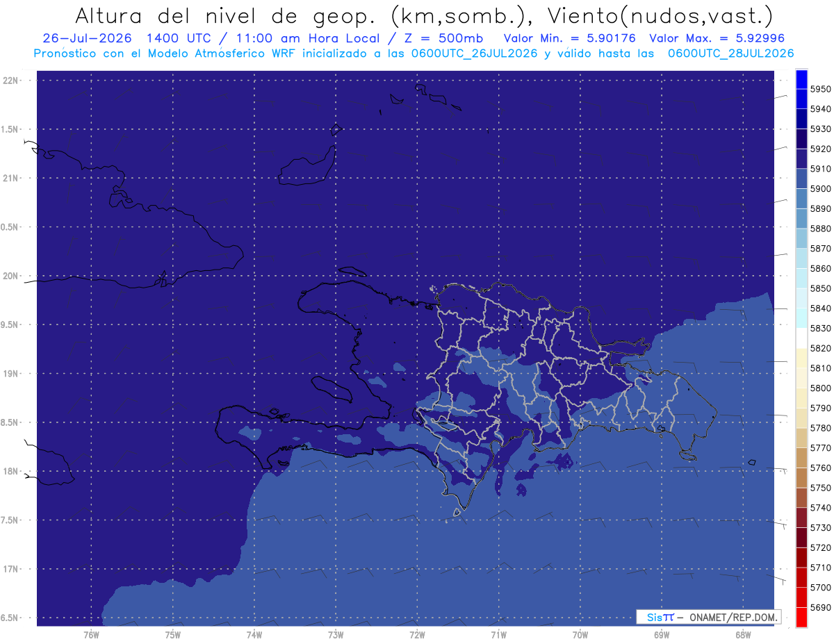Click the 19N latitude label
This screenshot has width=834, height=644.
click(12, 374)
